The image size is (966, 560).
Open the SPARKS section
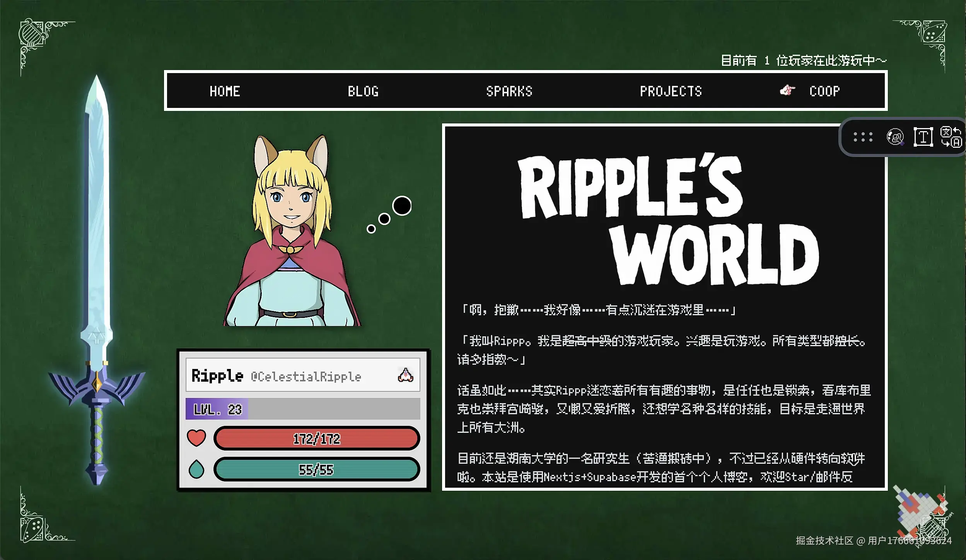coord(509,91)
